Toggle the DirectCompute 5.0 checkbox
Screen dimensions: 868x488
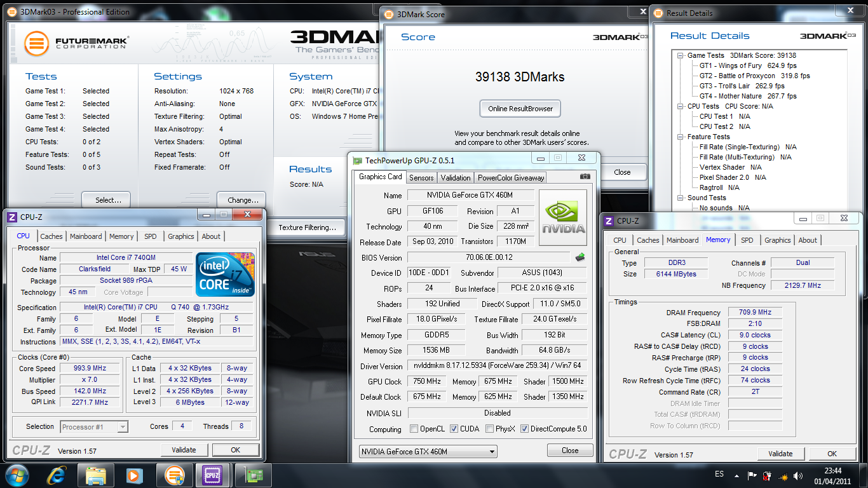pos(524,429)
